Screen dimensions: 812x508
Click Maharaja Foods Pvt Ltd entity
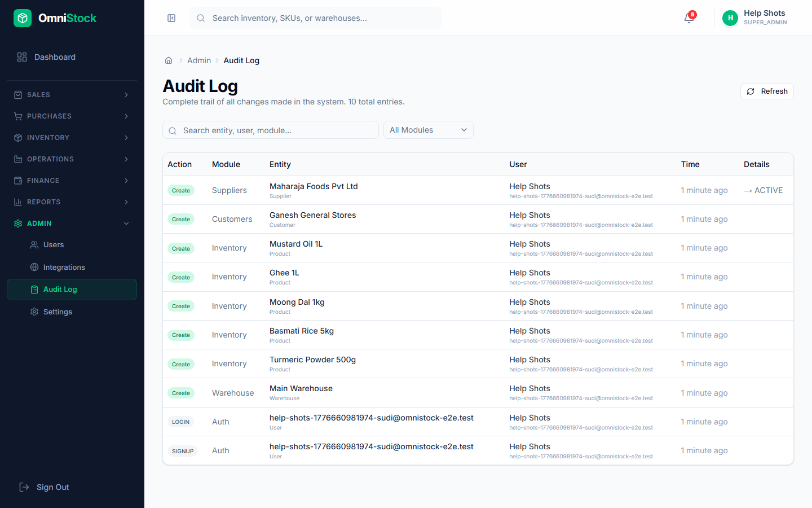point(314,186)
